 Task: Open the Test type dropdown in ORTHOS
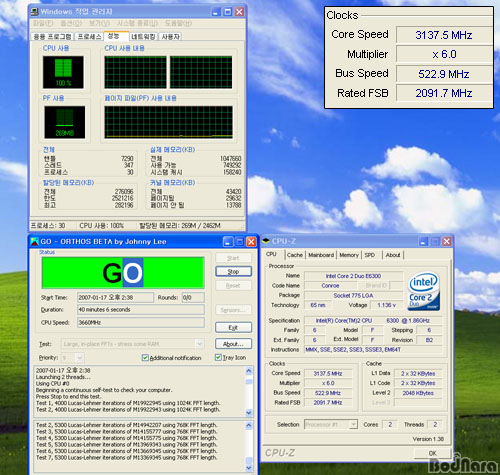pyautogui.click(x=199, y=344)
